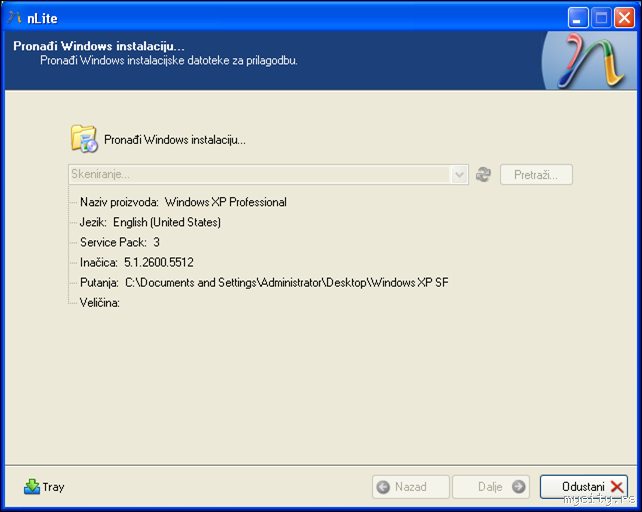Screen dimensions: 642x512
Task: Click the Skeniranje path combo box
Action: click(268, 175)
